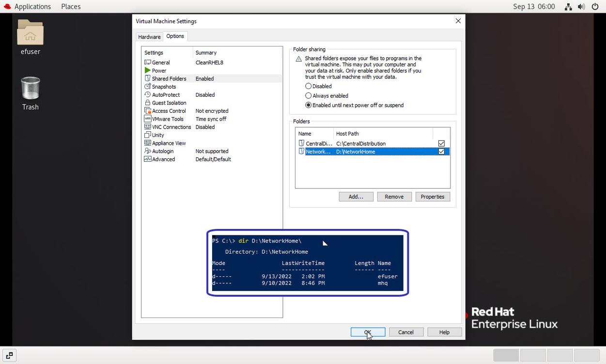This screenshot has height=364, width=606.
Task: Select the Snapshots clock icon
Action: [148, 87]
